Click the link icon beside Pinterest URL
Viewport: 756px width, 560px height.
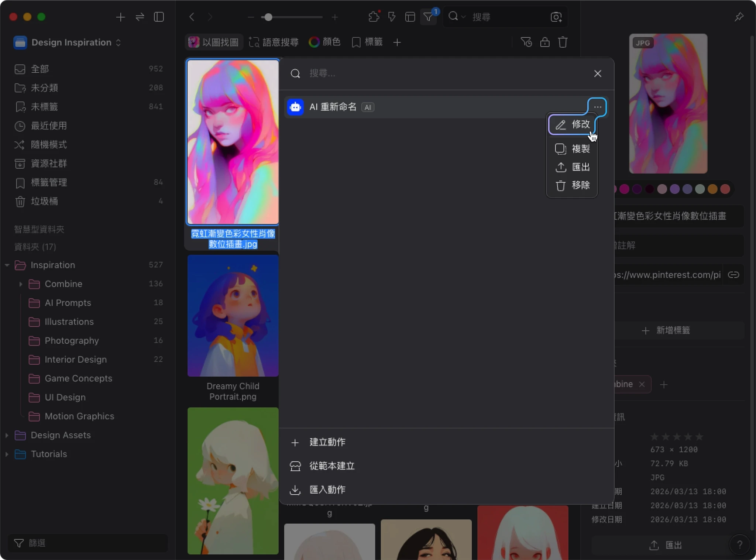point(733,275)
